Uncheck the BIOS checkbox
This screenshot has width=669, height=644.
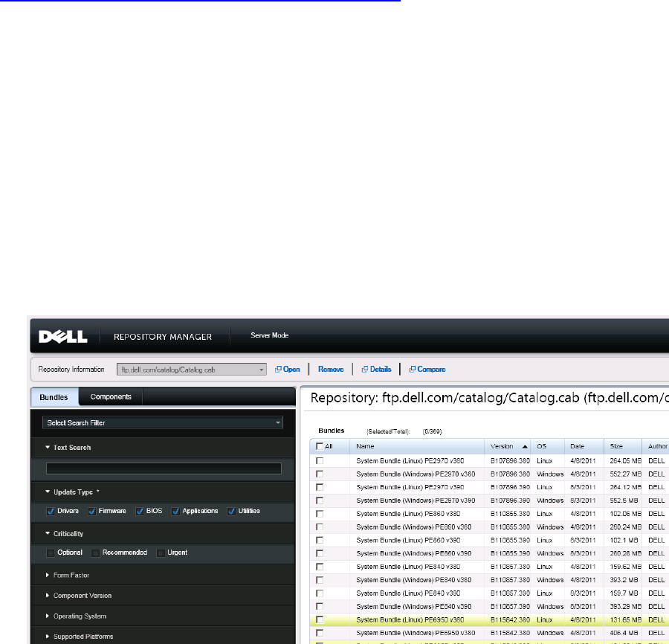pos(140,512)
